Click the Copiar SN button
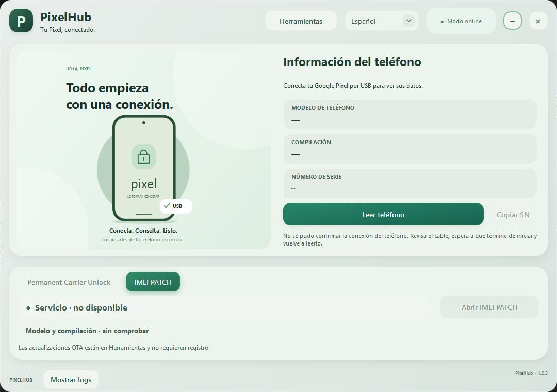The width and height of the screenshot is (557, 392). [513, 214]
